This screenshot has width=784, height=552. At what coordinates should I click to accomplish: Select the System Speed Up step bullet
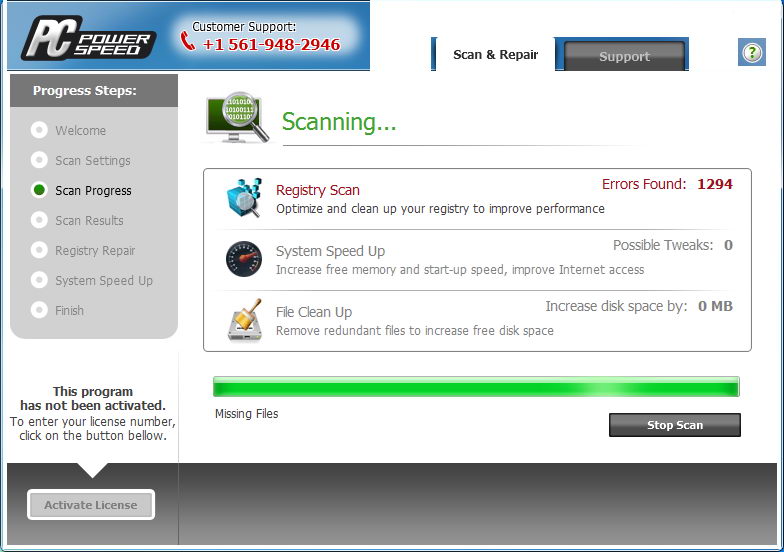pyautogui.click(x=39, y=280)
